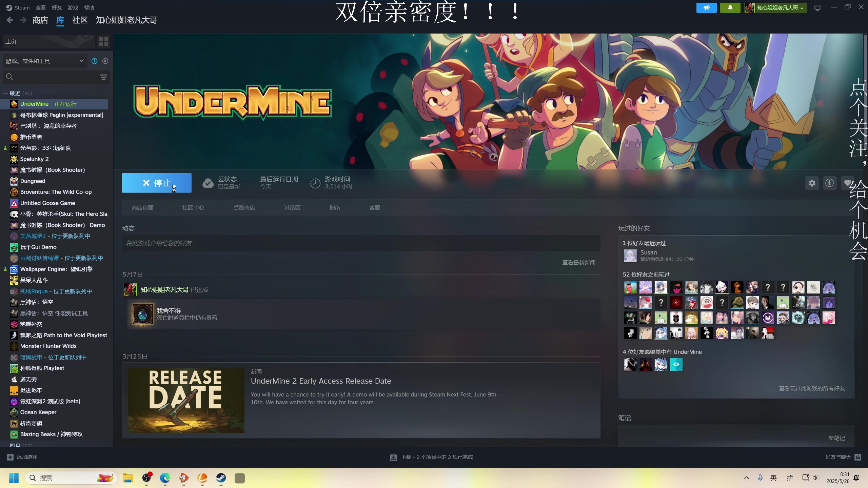
Task: Stop UnderMine with the 停止 button
Action: (x=157, y=183)
